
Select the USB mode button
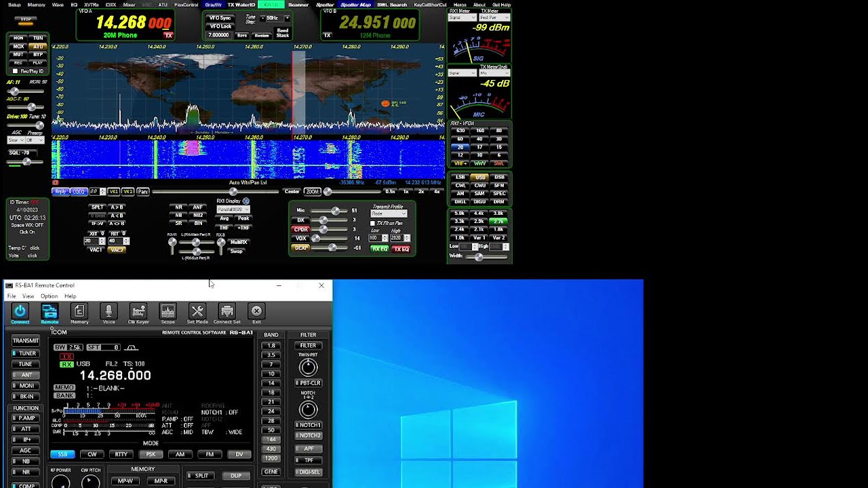480,178
